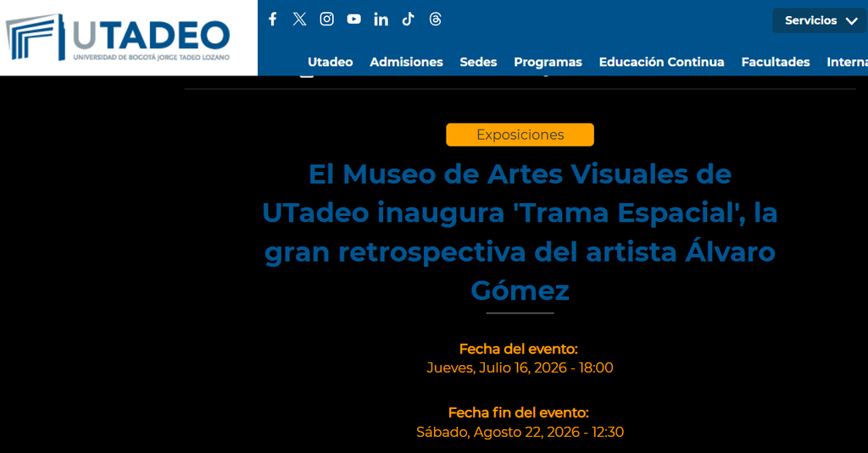Open the Admisiones menu item

pos(406,62)
